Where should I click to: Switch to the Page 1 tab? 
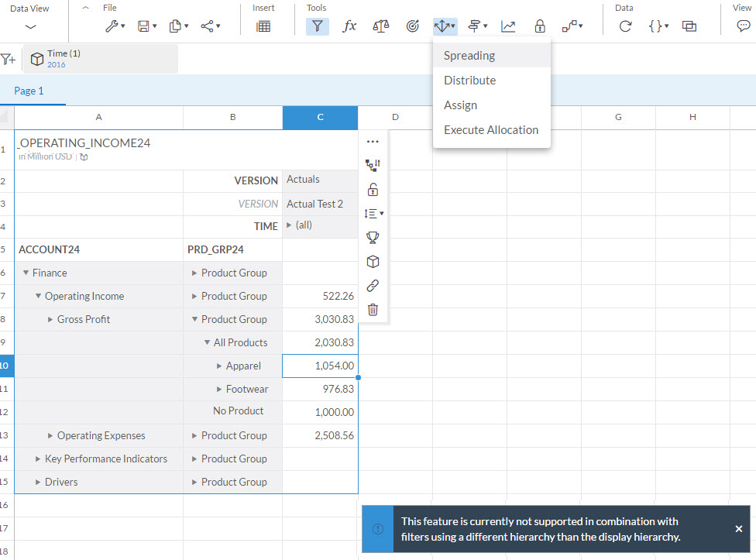(x=29, y=91)
